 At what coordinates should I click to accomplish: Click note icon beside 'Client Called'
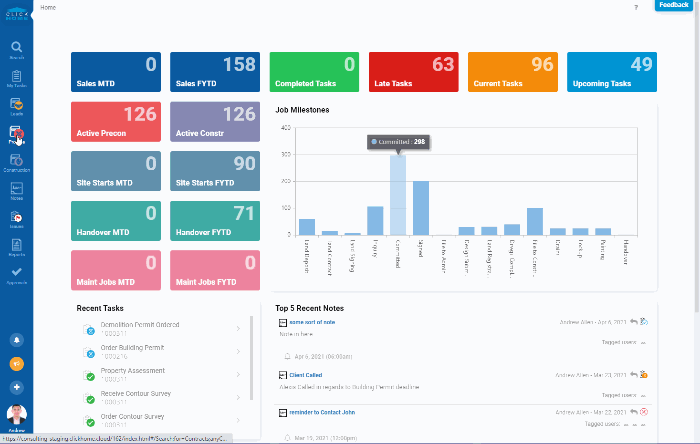(x=283, y=375)
